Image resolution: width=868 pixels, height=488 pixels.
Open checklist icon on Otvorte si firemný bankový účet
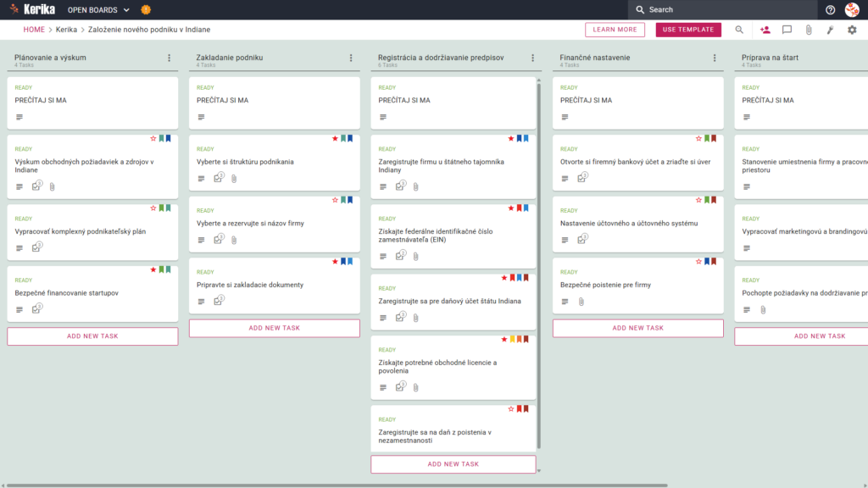tap(582, 178)
